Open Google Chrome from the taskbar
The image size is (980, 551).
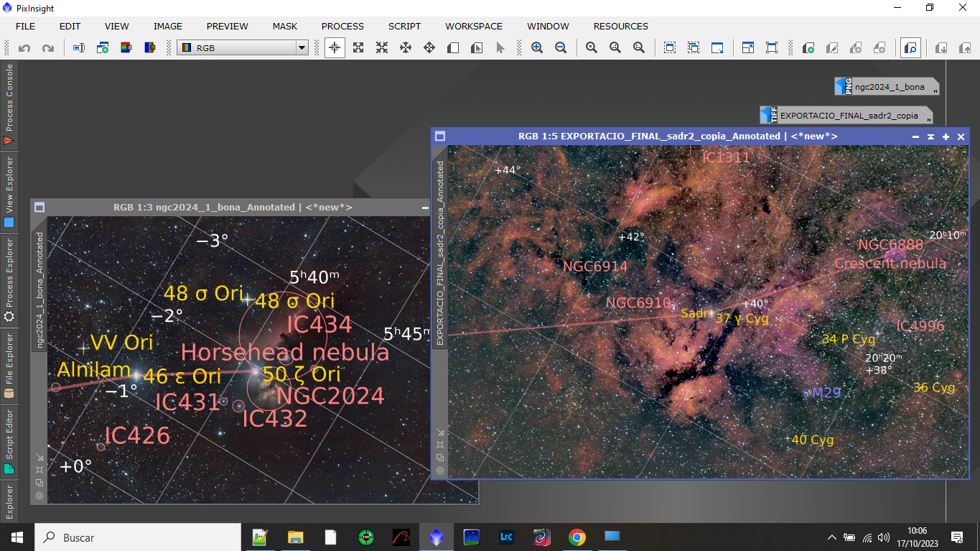coord(577,537)
